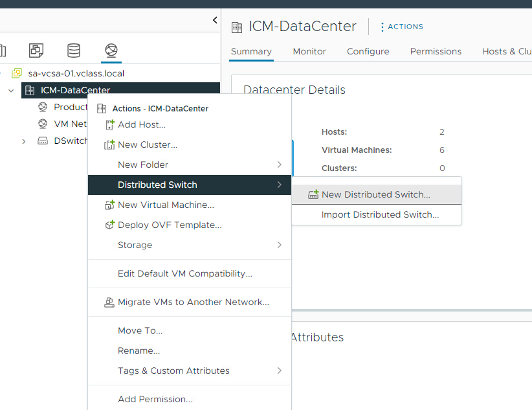Click the Production network icon in the tree
Viewport: 532px width, 410px height.
43,107
